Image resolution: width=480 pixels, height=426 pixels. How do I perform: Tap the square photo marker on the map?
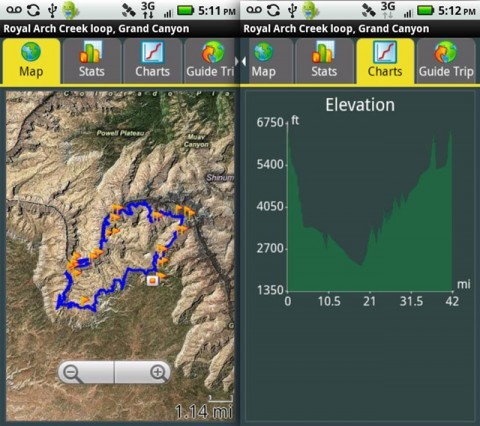pyautogui.click(x=153, y=280)
